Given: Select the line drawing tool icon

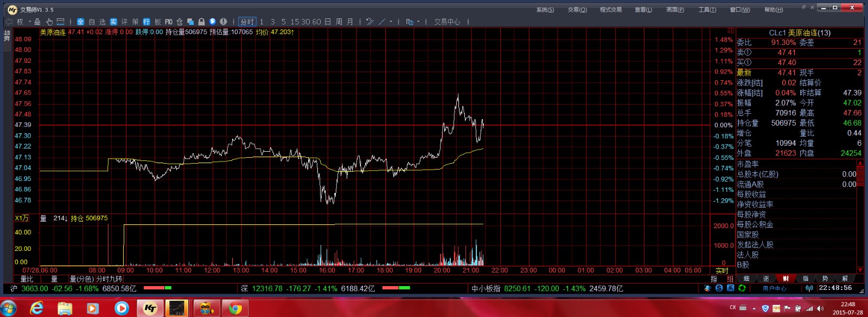Looking at the screenshot, I should click(x=382, y=22).
